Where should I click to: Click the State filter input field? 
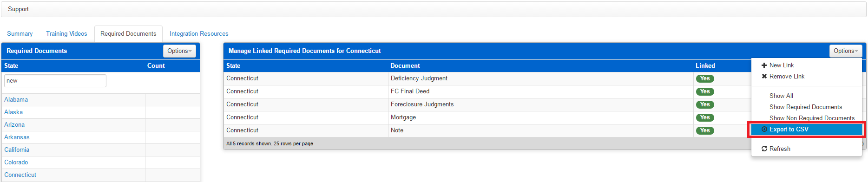tap(55, 81)
